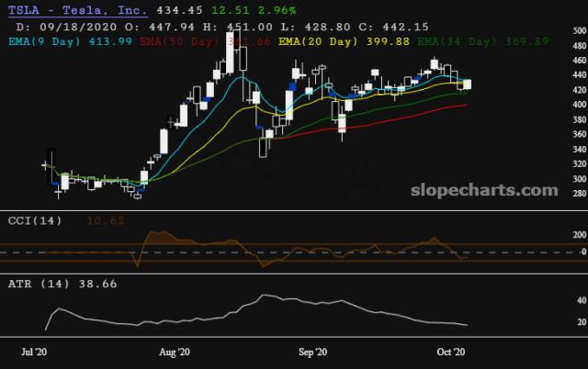Click the 0 label on CCI axis

pos(583,252)
